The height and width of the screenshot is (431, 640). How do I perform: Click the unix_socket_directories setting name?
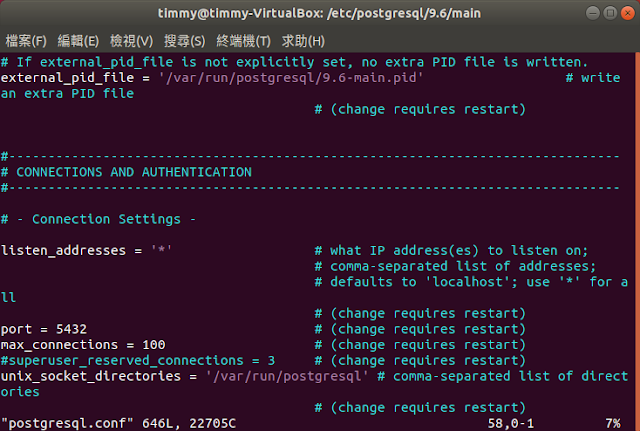click(91, 376)
